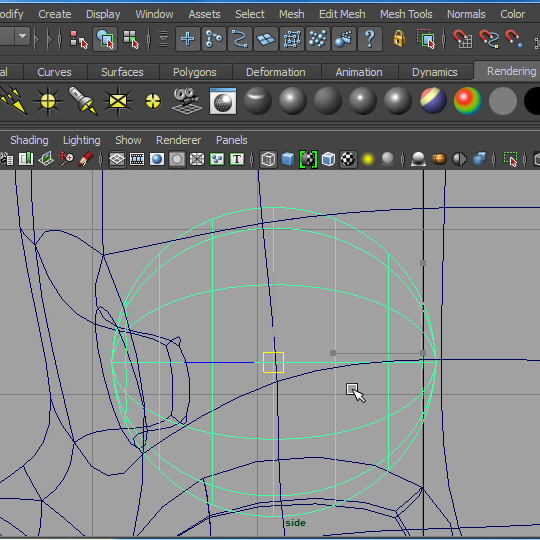
Task: Activate select by object type mode
Action: click(x=105, y=39)
